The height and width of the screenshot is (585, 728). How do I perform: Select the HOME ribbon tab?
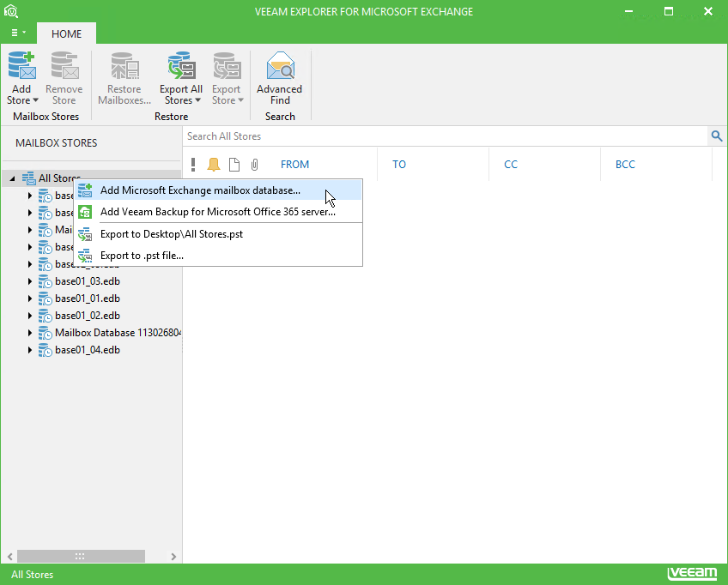pos(66,33)
